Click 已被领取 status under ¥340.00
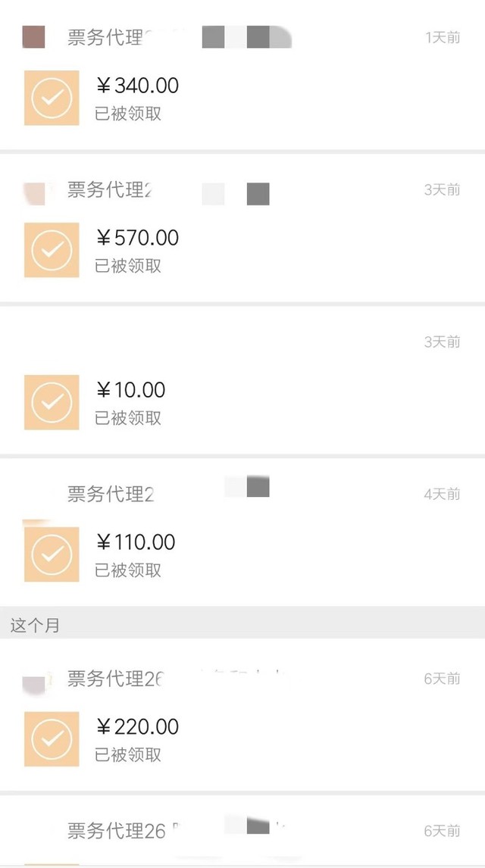485x868 pixels. pos(128,114)
